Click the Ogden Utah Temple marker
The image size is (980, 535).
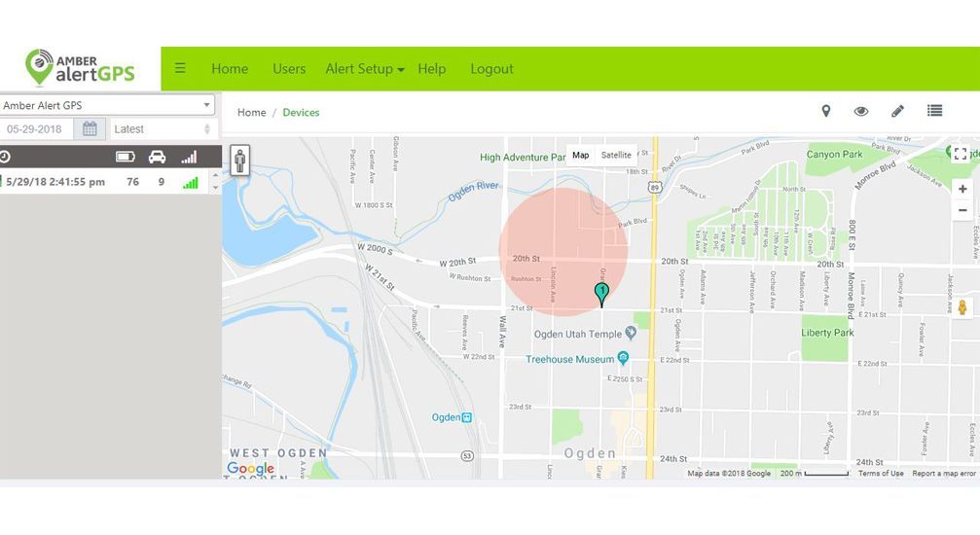631,333
